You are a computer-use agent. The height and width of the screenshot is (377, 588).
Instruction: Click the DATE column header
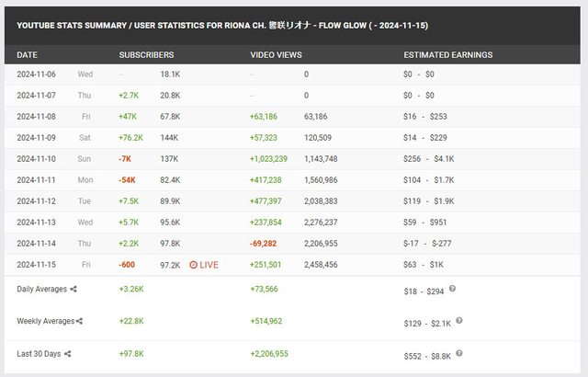(28, 55)
